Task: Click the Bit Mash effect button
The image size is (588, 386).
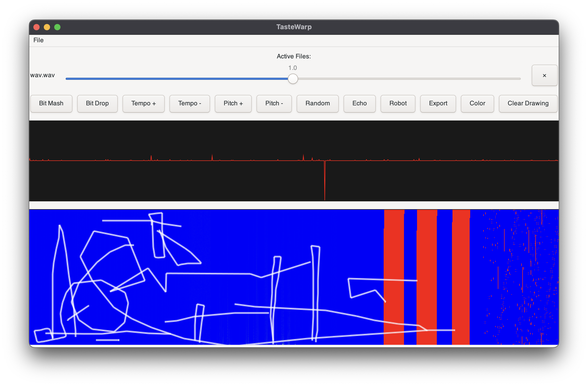Action: click(51, 104)
